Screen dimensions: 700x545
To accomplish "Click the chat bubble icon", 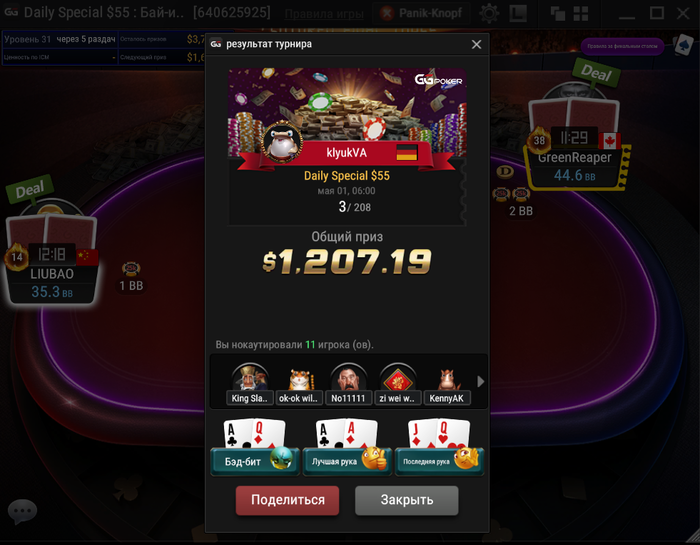I will [x=22, y=511].
